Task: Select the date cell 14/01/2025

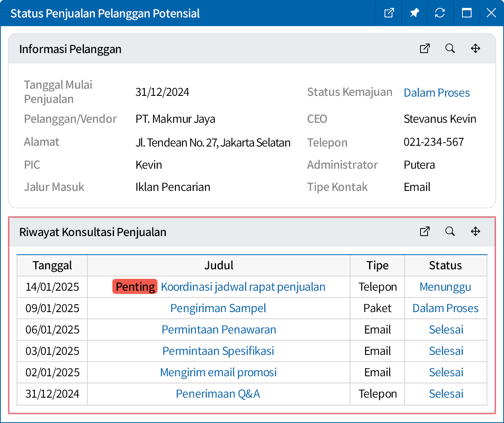Action: [52, 287]
